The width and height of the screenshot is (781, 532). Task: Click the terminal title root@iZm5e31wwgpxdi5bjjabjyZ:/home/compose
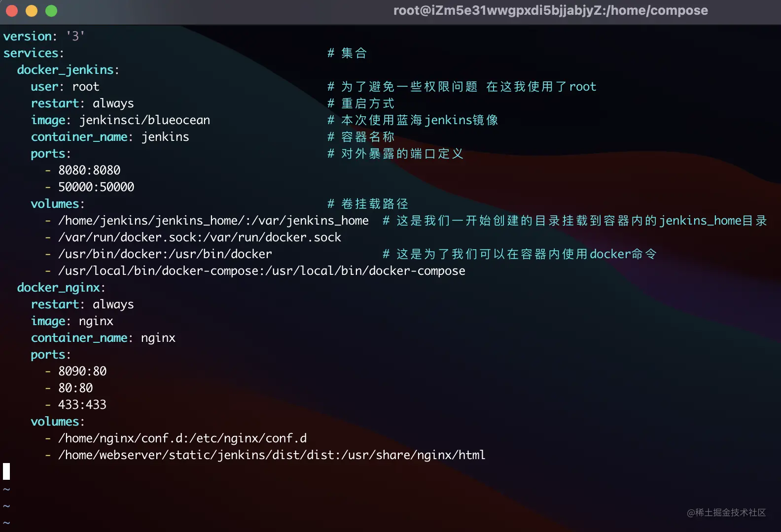click(550, 10)
